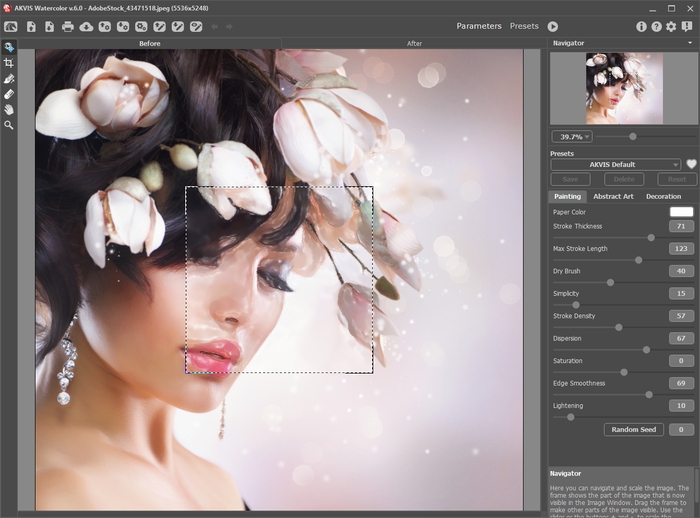Click the Saturation slider handle

[624, 372]
